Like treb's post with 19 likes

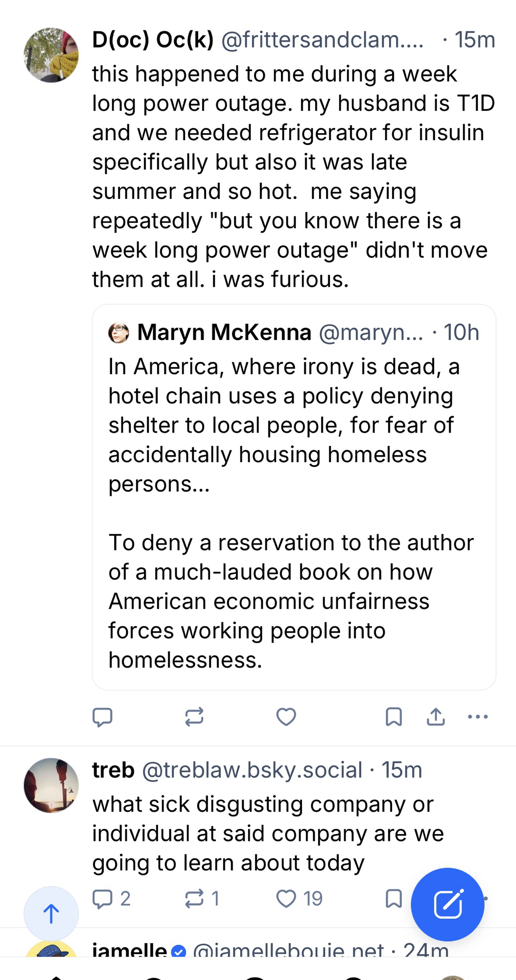286,899
